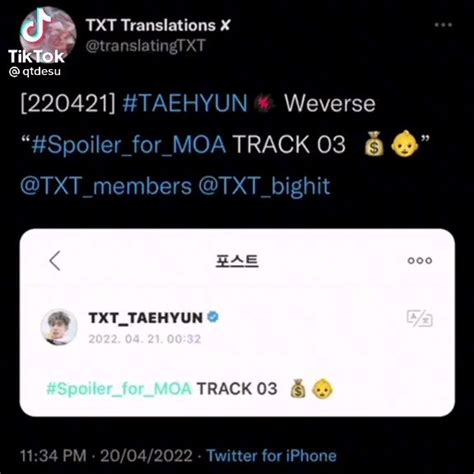
Task: Click the TXT_TAEHYUN username in the post
Action: click(145, 318)
